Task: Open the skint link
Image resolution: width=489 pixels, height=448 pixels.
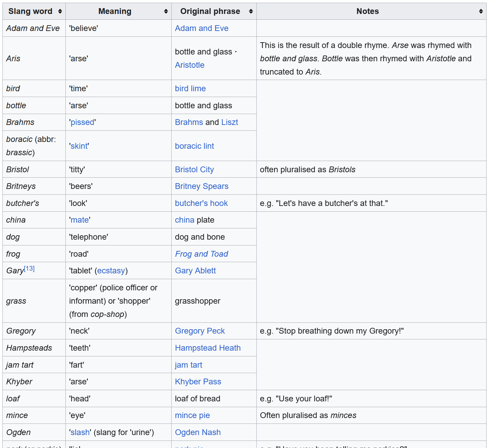Action: tap(79, 146)
